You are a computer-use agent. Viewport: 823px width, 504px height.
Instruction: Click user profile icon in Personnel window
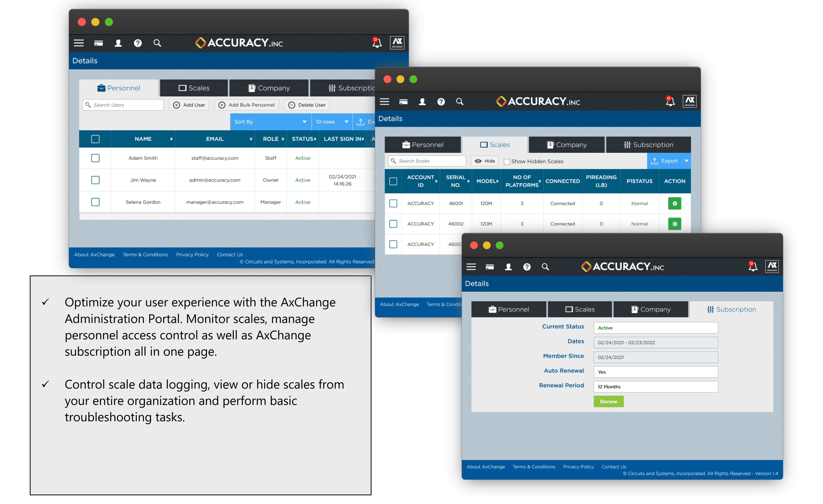coord(118,43)
